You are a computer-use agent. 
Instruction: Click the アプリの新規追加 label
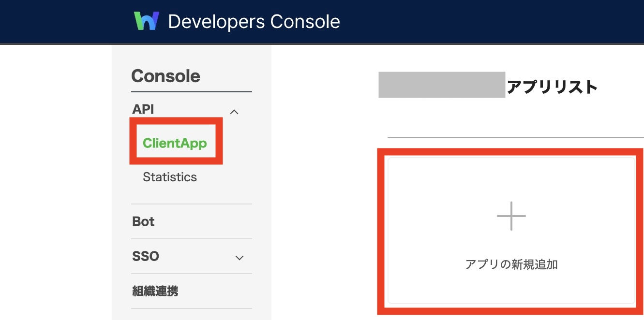tap(511, 264)
